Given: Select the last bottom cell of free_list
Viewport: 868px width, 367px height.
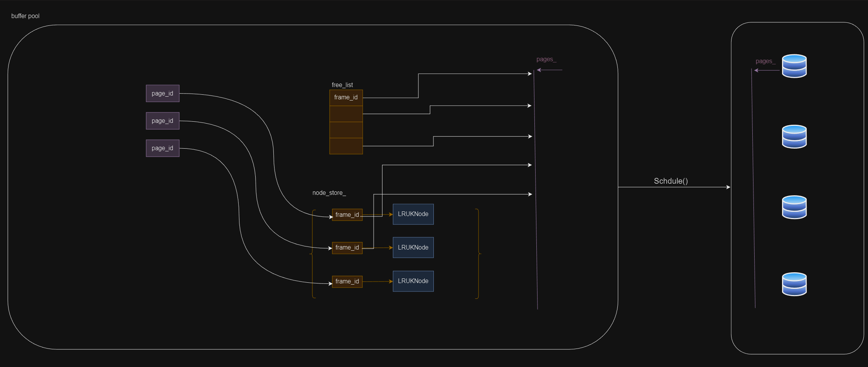Looking at the screenshot, I should click(x=346, y=146).
